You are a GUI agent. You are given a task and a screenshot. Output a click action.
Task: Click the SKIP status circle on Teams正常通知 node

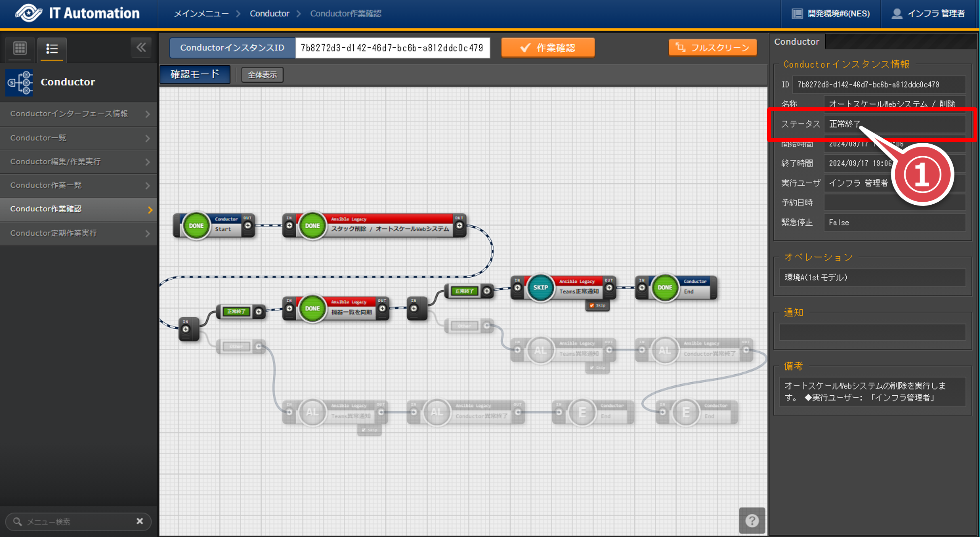pos(540,288)
